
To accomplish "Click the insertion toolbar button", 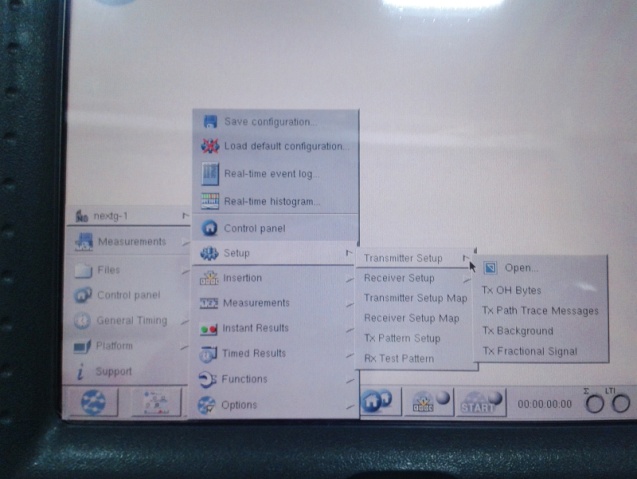I will [x=429, y=401].
